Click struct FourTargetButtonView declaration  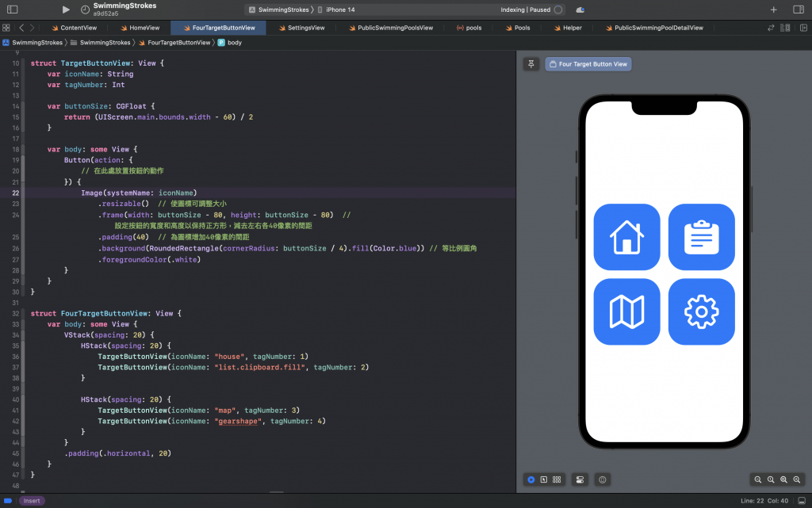105,314
